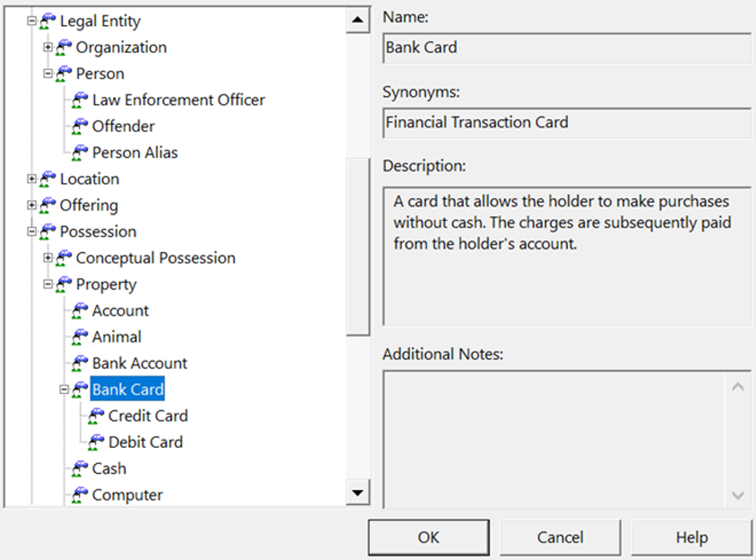Expand the Organization tree node

coord(48,48)
